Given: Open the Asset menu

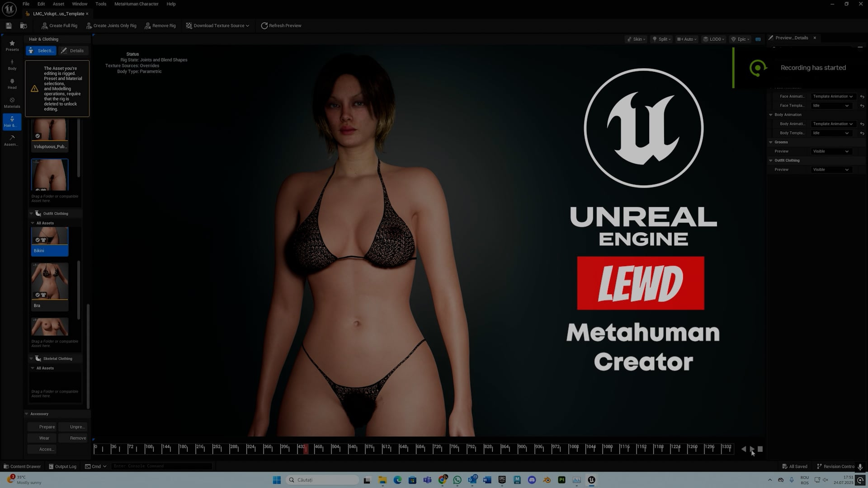Looking at the screenshot, I should click(x=58, y=4).
